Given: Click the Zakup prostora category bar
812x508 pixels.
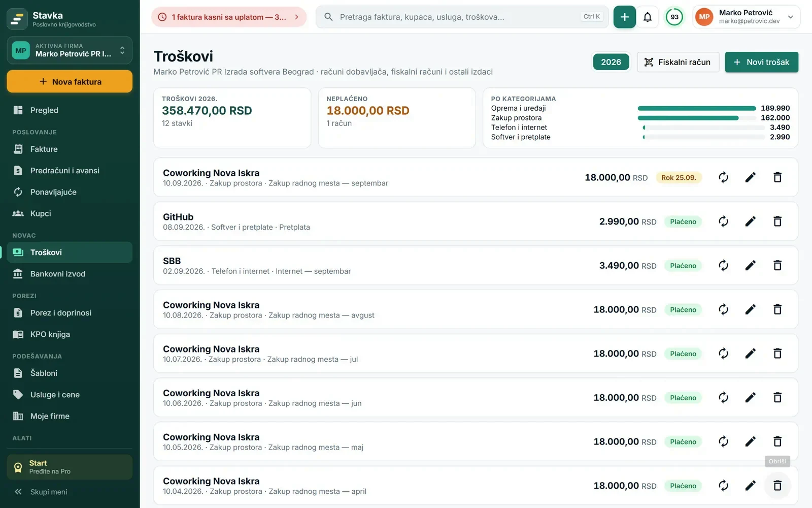Looking at the screenshot, I should tap(697, 118).
